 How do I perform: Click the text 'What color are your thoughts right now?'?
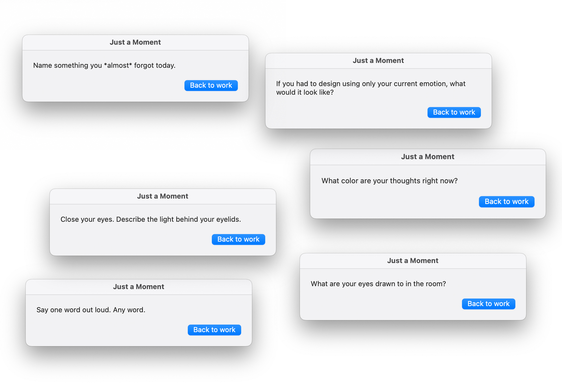pos(389,181)
